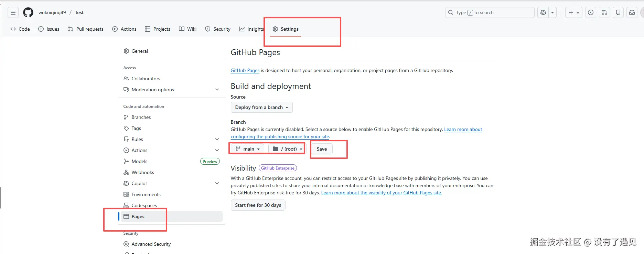Open the issues icon in the header

[591, 13]
